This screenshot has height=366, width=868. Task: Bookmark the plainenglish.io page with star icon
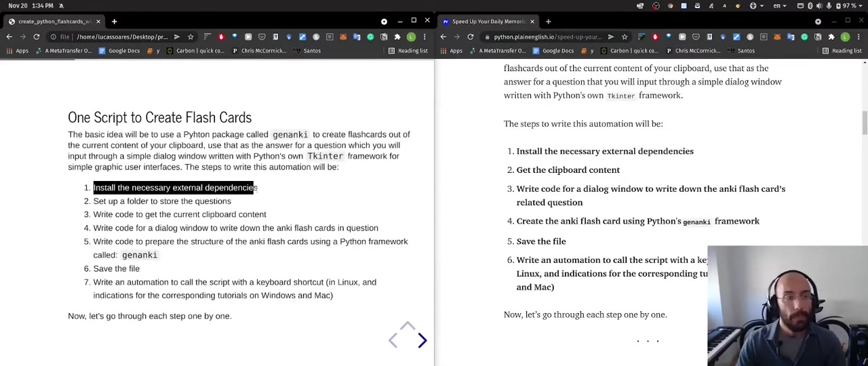(625, 37)
